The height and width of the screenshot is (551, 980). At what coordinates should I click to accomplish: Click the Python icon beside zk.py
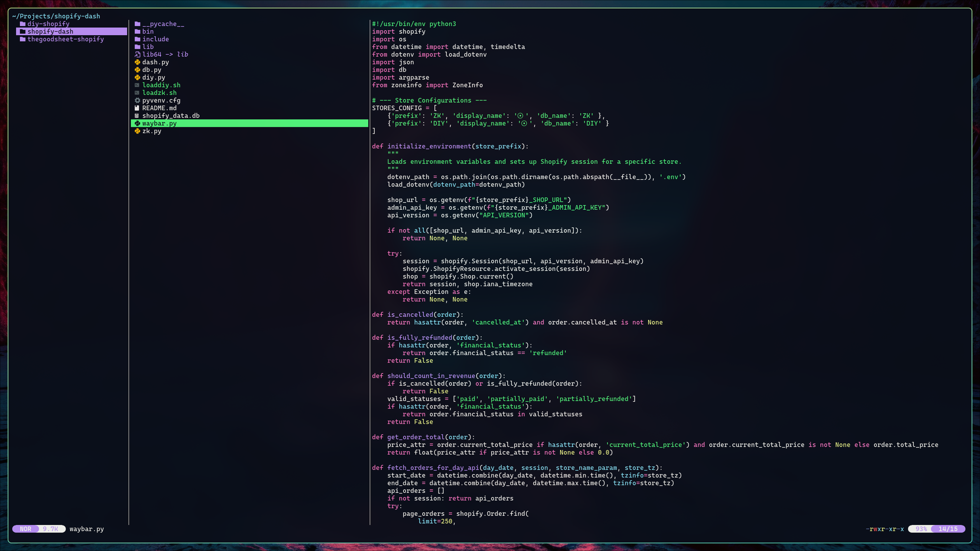(138, 131)
